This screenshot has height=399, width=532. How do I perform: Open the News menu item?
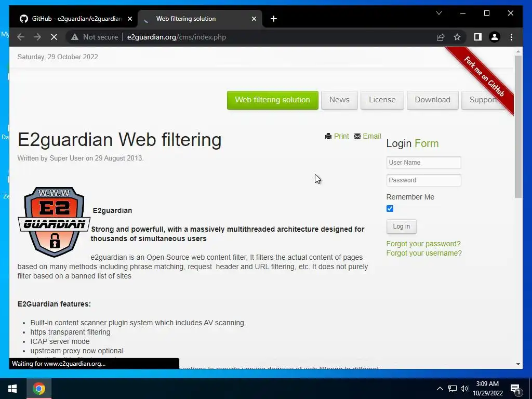point(339,100)
